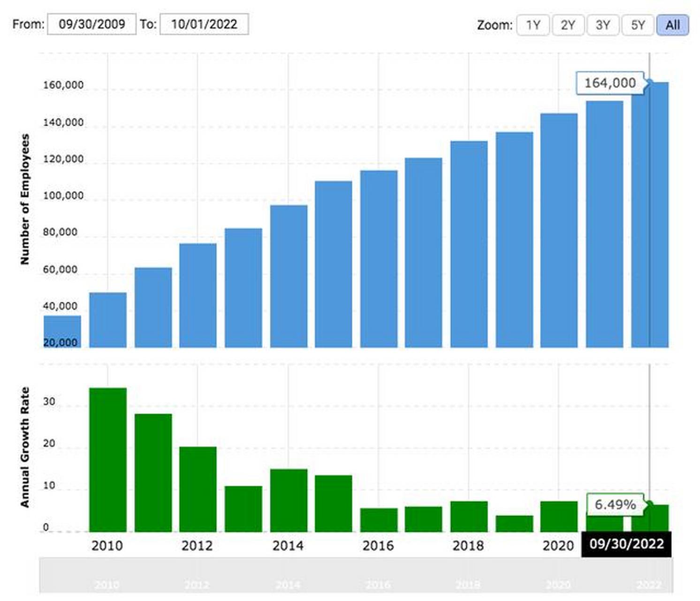Screen dimensions: 700x601
Task: Select the 2014 blue employees bar
Action: point(289,277)
